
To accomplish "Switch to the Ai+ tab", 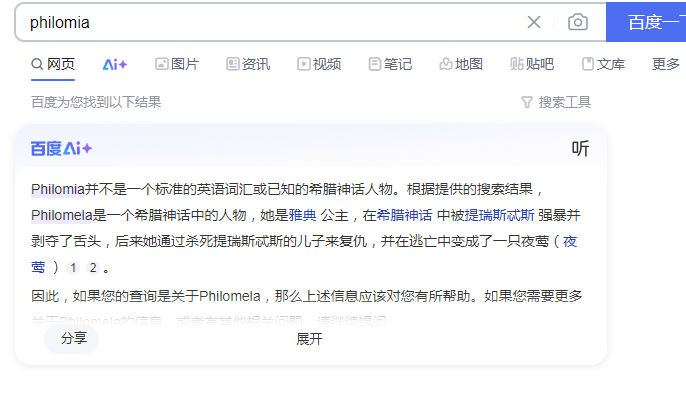I will [115, 65].
